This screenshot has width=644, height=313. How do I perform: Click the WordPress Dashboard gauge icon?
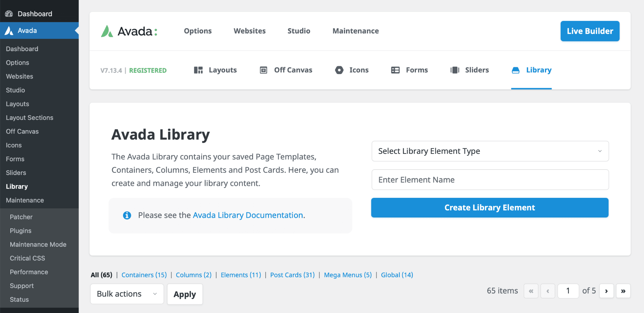pyautogui.click(x=9, y=14)
